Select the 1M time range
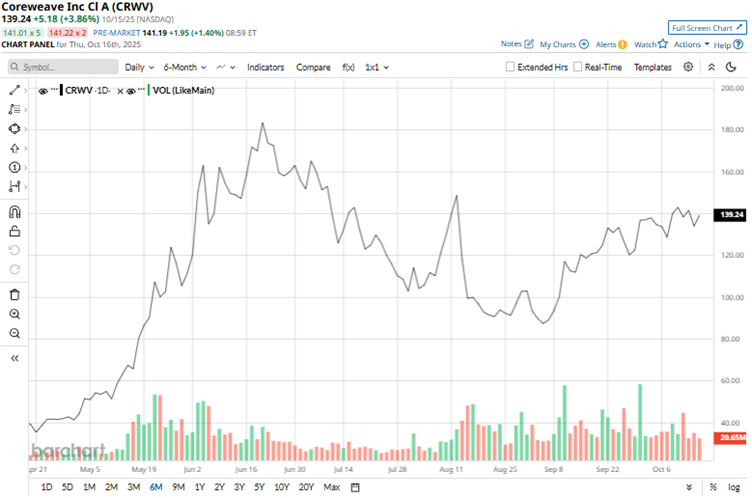Image resolution: width=752 pixels, height=498 pixels. click(89, 487)
